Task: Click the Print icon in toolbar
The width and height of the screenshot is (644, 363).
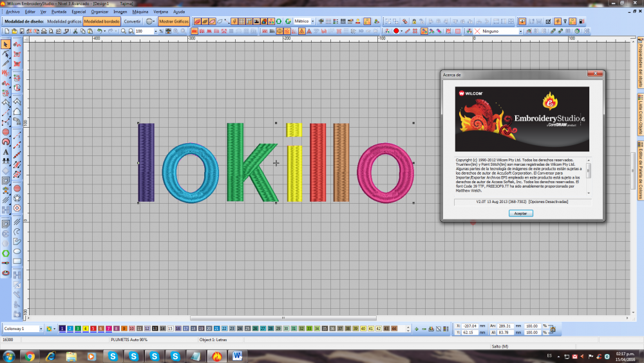Action: pyautogui.click(x=44, y=31)
